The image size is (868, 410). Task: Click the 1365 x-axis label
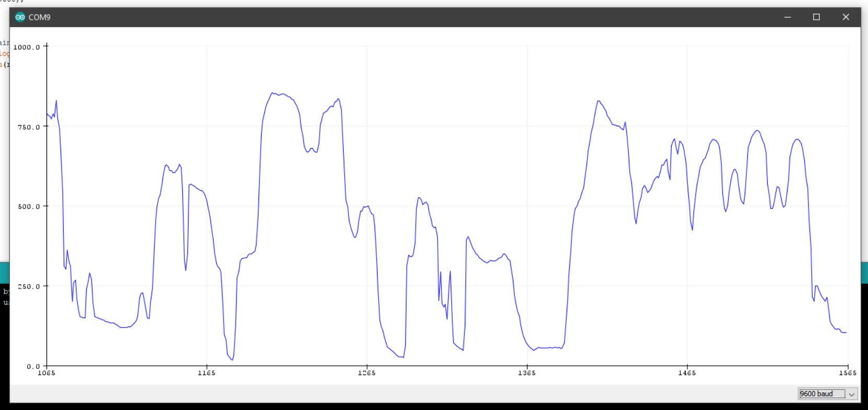tap(526, 373)
